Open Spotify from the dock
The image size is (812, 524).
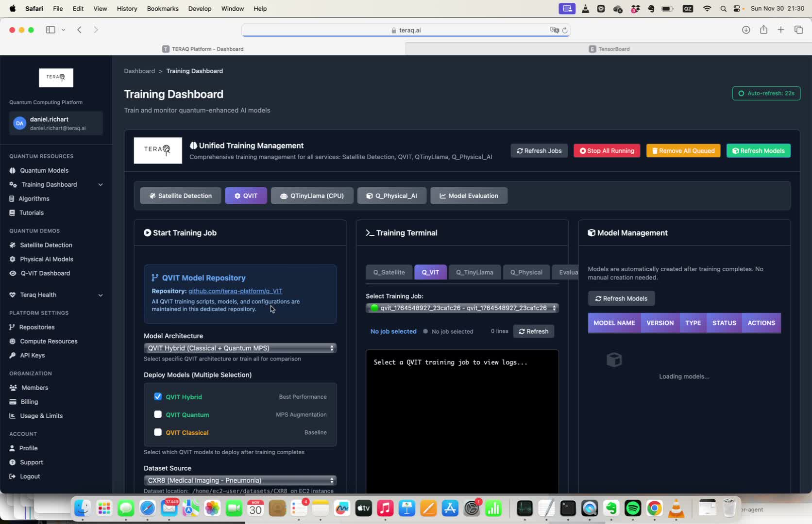click(x=632, y=508)
